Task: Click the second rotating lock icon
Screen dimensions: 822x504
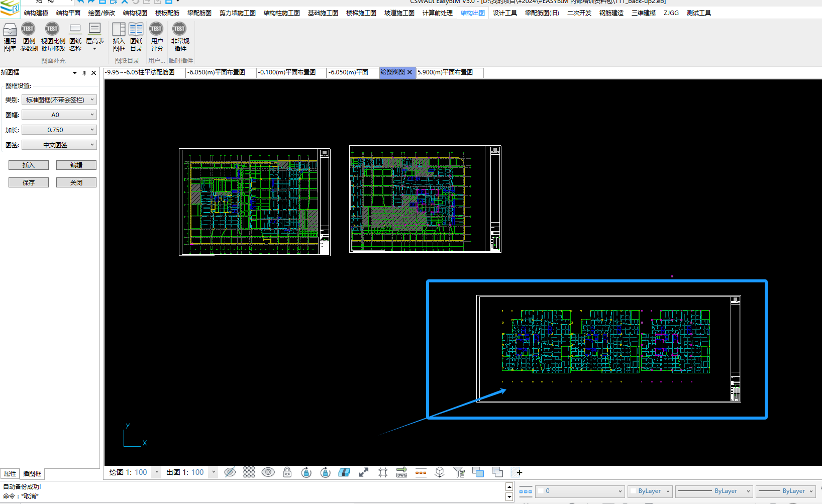Action: 326,472
